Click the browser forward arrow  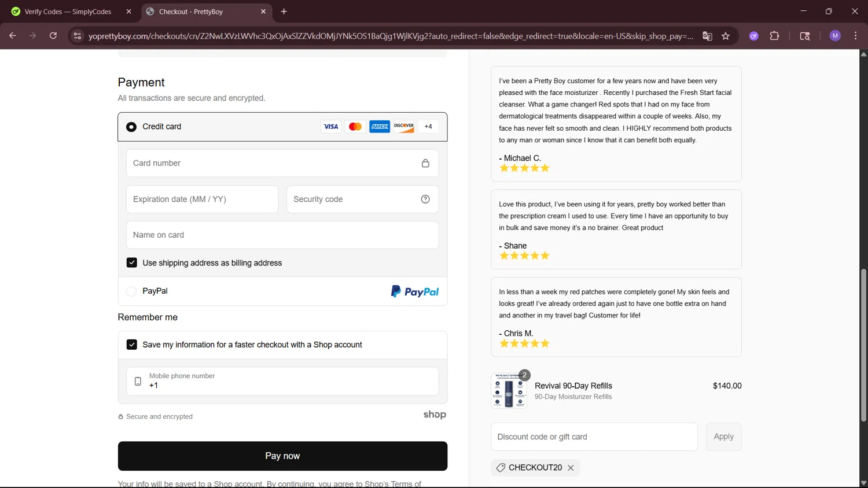33,36
